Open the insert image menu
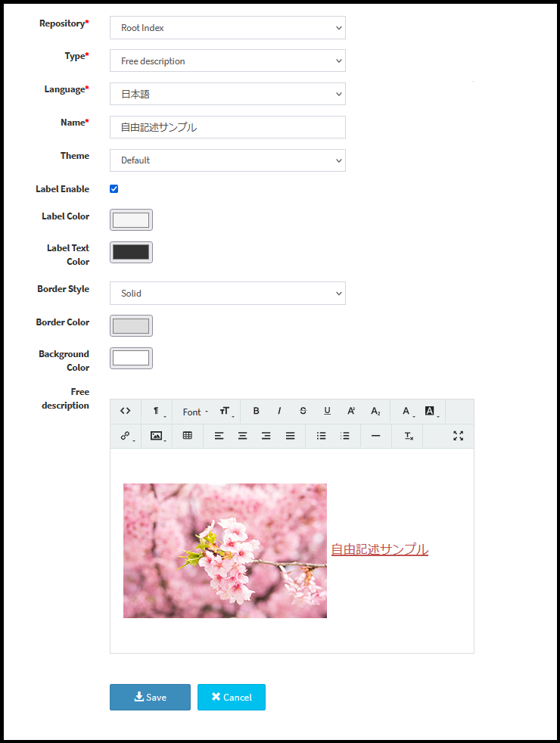 [157, 436]
